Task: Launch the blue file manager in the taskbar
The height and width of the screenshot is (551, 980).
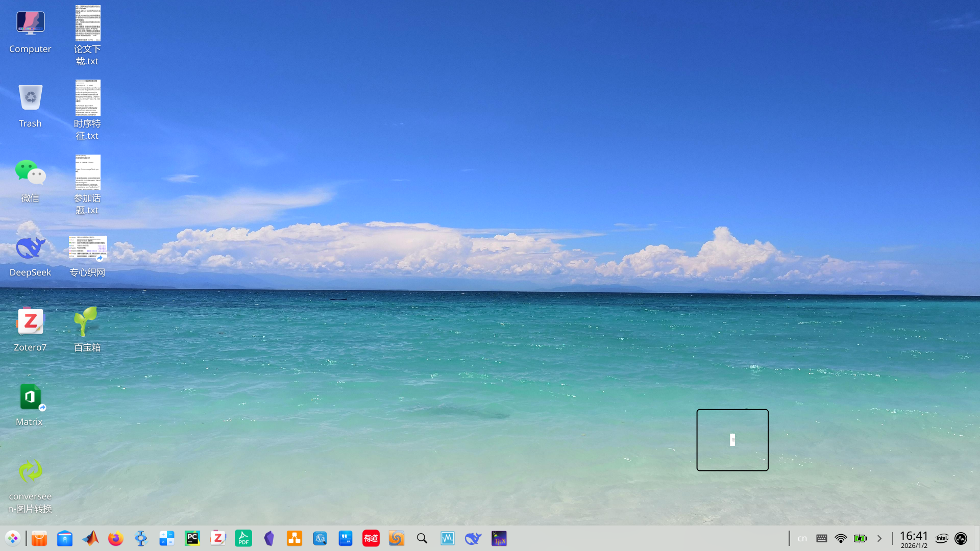Action: (65, 538)
